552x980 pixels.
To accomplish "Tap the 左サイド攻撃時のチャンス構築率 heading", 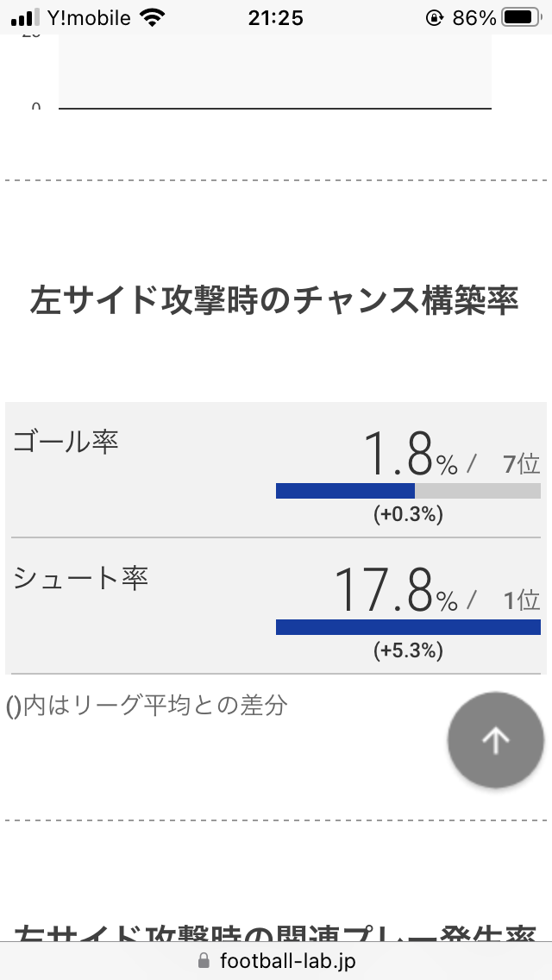I will point(274,299).
